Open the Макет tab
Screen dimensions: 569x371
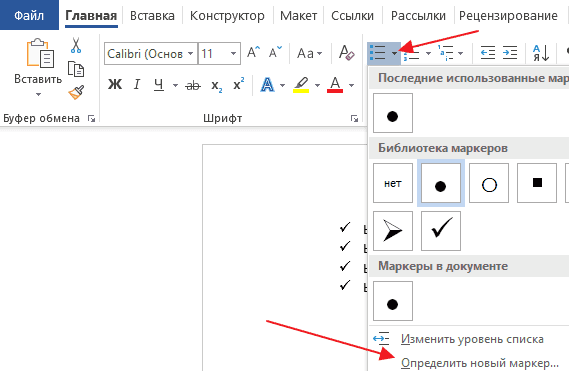click(x=298, y=16)
